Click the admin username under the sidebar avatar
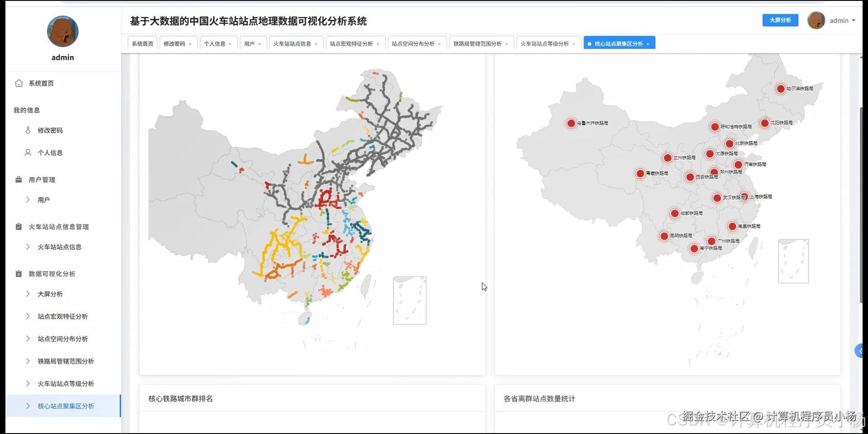Screen dimensions: 868x434 click(x=63, y=57)
